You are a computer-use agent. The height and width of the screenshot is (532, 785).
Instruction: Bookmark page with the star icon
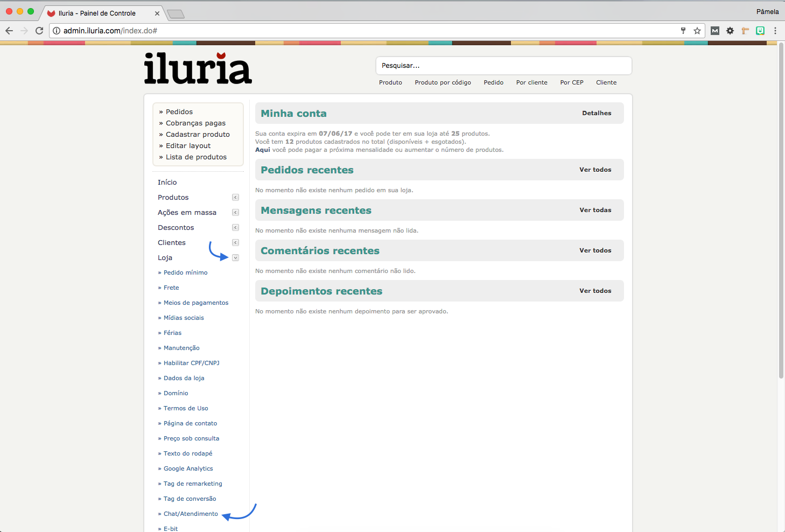pos(697,31)
